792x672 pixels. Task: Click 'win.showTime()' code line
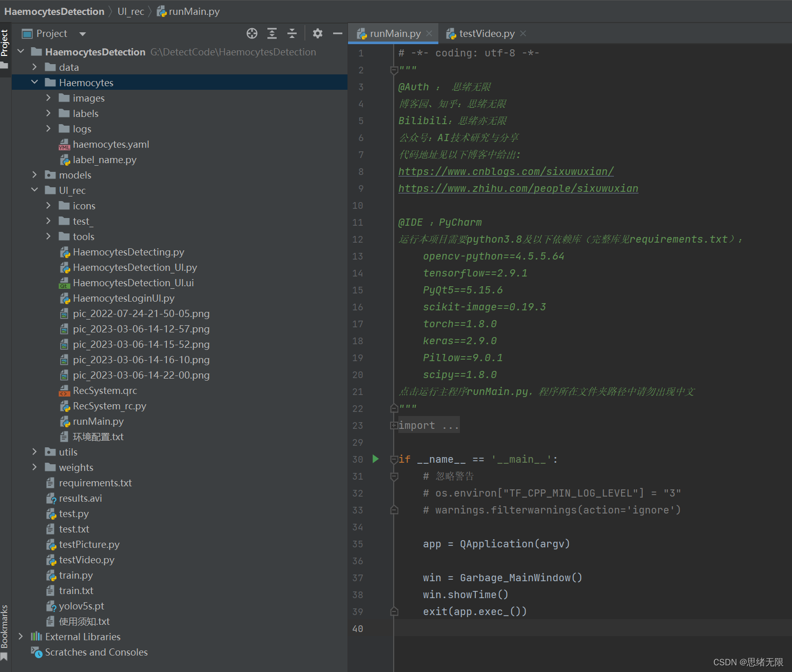tap(466, 595)
